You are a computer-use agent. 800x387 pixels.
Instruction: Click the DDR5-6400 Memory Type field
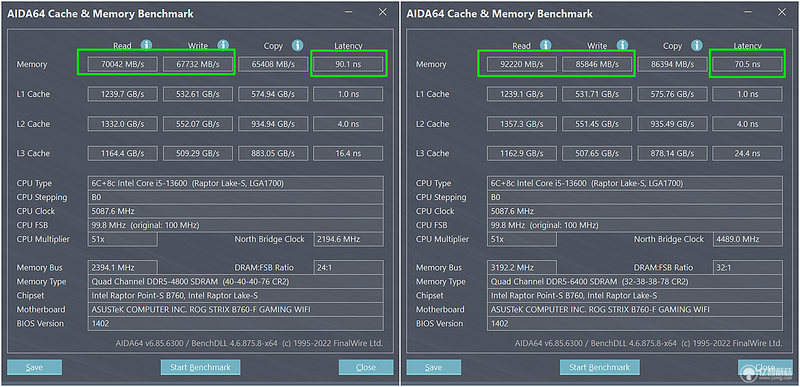pyautogui.click(x=635, y=281)
